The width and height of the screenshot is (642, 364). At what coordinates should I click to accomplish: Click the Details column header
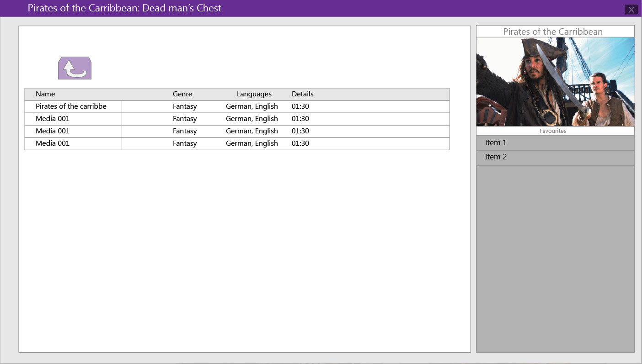tap(303, 94)
